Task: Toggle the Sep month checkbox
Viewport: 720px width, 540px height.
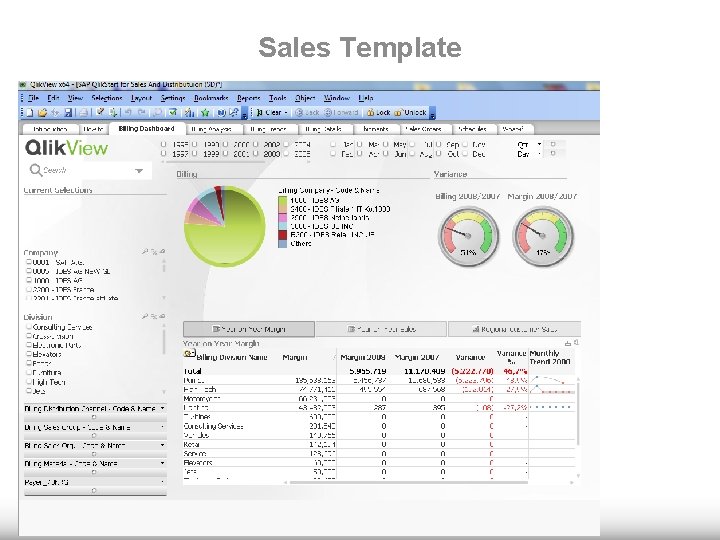Action: click(439, 144)
